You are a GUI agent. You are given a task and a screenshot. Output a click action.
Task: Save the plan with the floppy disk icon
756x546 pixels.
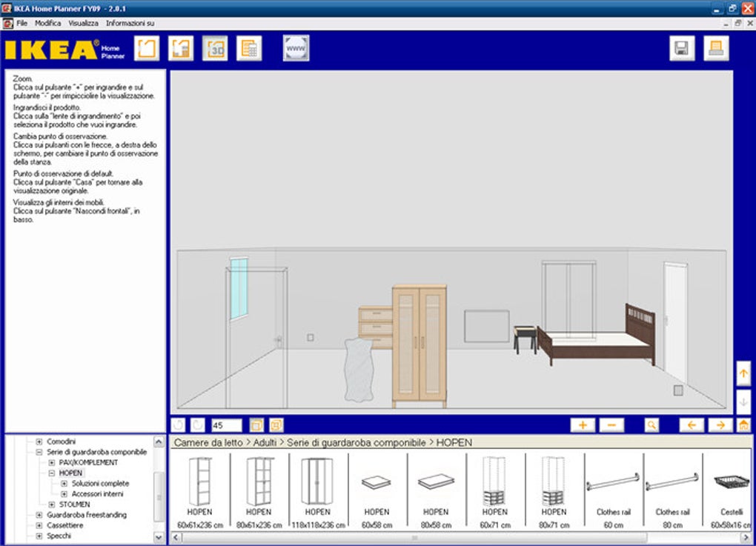682,48
